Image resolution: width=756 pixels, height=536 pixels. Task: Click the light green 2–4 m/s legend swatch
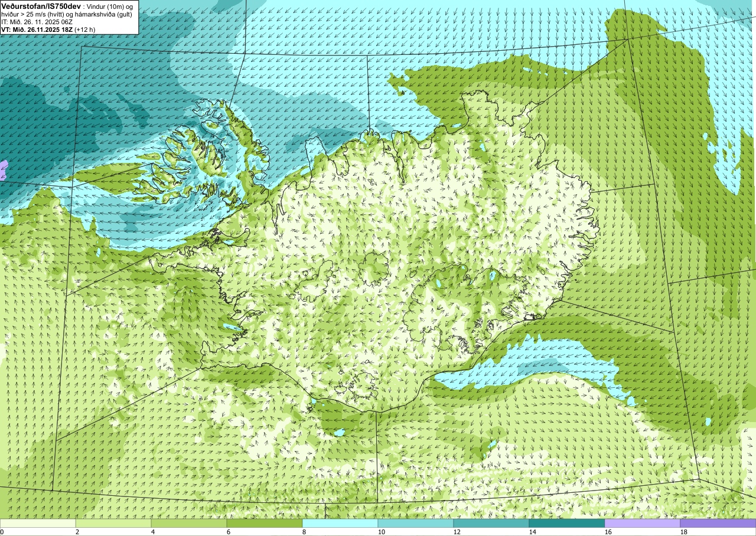[x=113, y=523]
